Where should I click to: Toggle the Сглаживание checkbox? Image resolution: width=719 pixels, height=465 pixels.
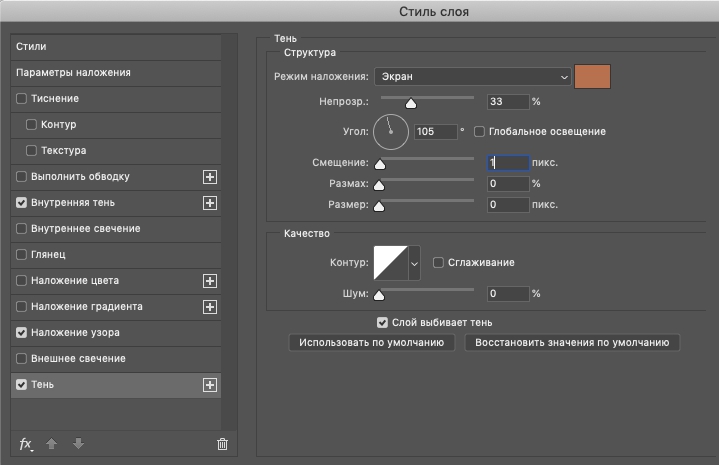(x=438, y=263)
